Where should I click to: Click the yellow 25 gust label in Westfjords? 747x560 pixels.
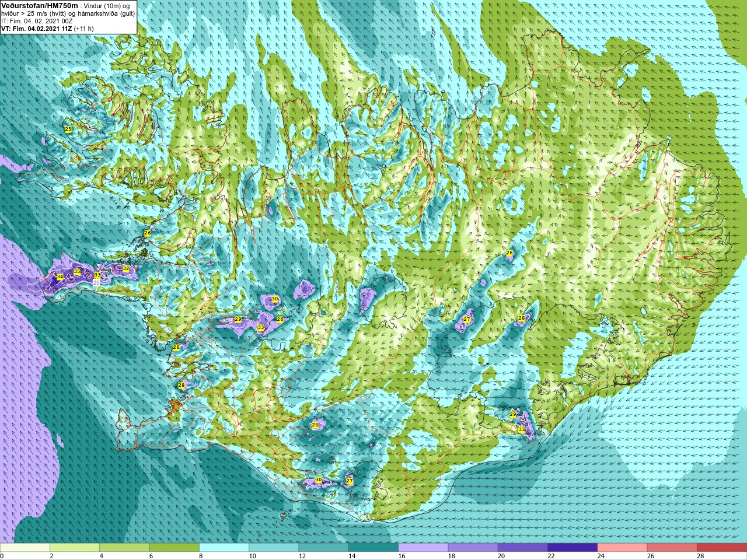click(x=68, y=129)
